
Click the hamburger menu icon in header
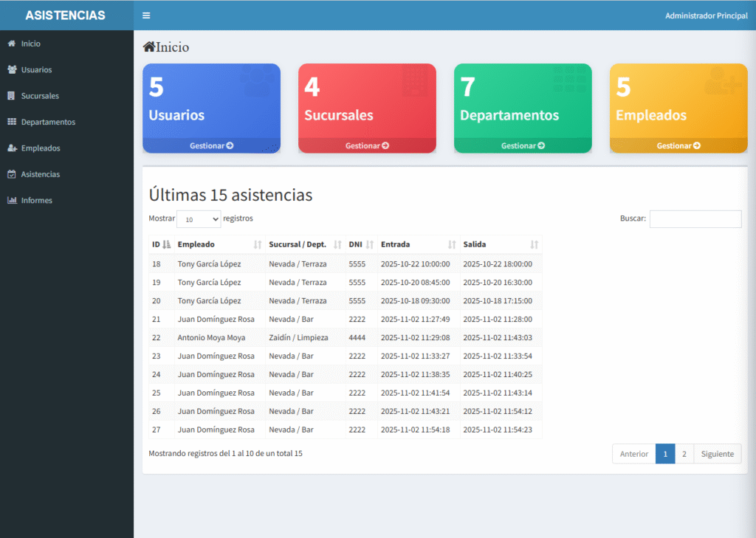pos(146,15)
